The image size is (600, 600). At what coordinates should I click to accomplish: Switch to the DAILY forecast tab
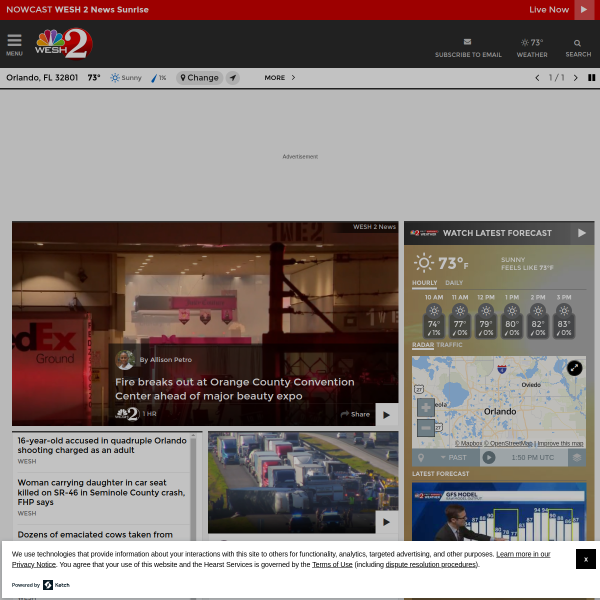click(454, 283)
